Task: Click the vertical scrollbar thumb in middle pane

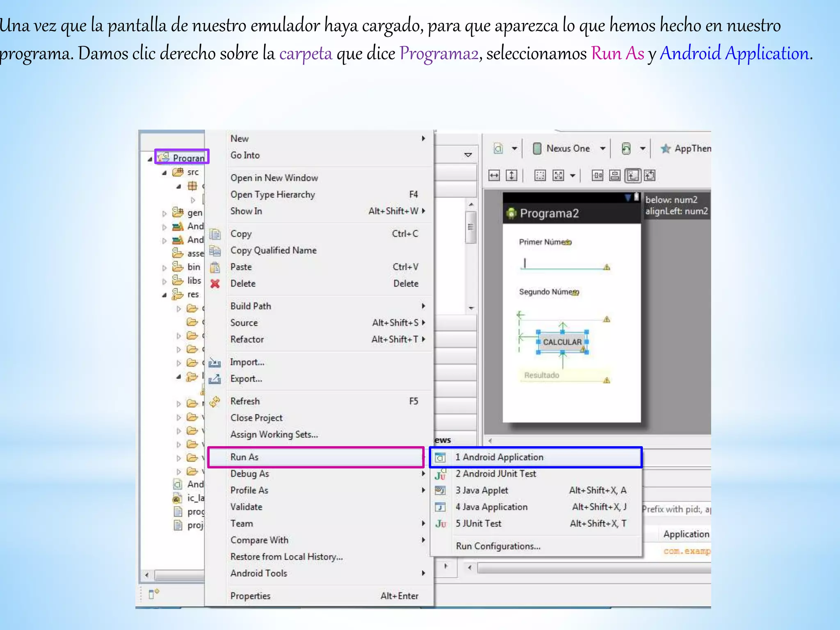Action: 471,227
